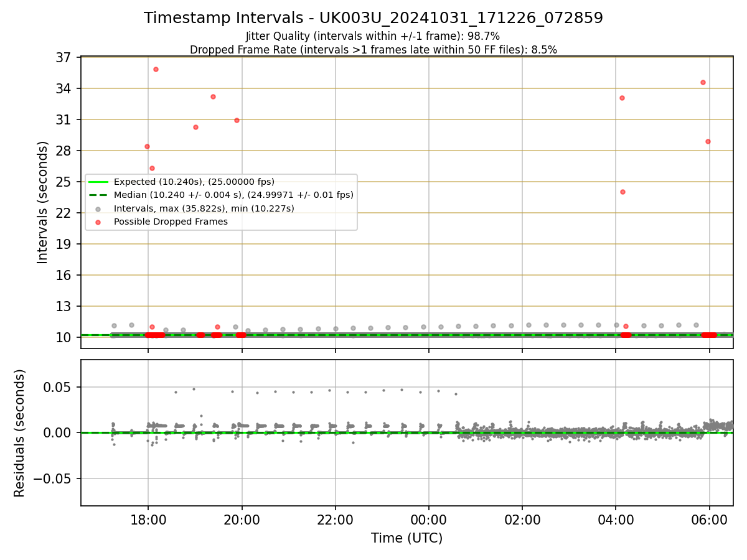
Task: Click the red point near 31 seconds just before 20:00
Action: pyautogui.click(x=237, y=120)
